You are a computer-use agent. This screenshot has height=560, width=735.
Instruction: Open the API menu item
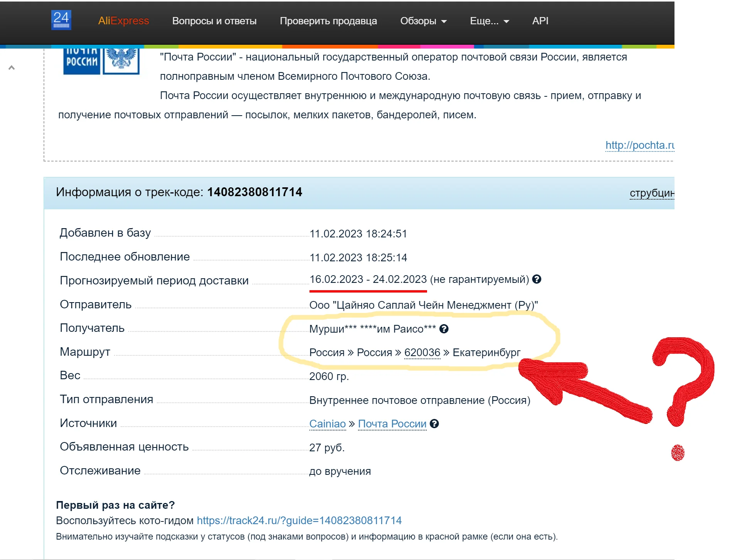click(x=540, y=21)
